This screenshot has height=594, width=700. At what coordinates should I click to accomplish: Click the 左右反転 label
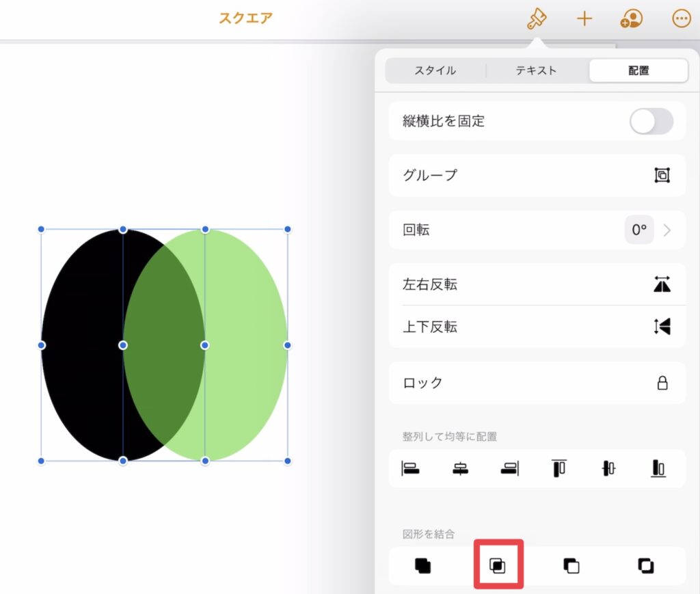(430, 284)
